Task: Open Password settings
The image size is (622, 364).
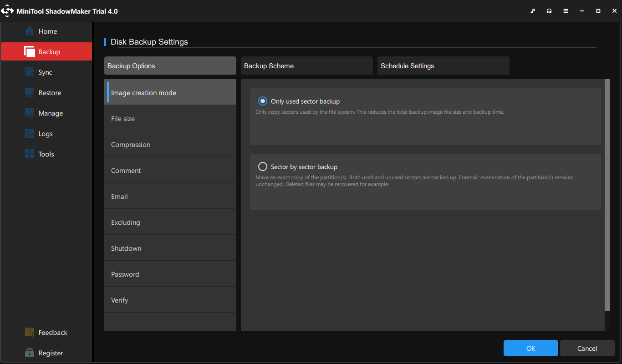Action: pos(170,274)
